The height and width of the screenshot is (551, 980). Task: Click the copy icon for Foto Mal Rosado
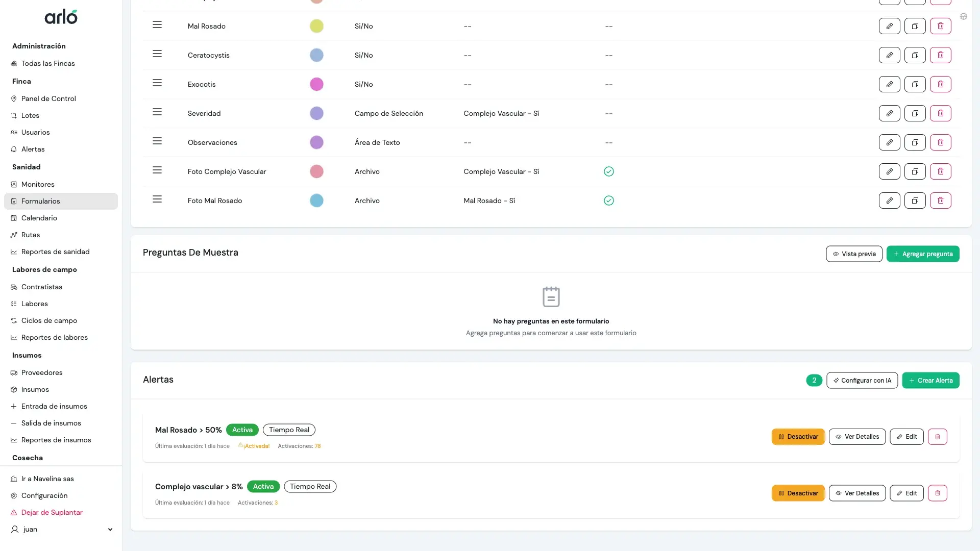point(915,201)
